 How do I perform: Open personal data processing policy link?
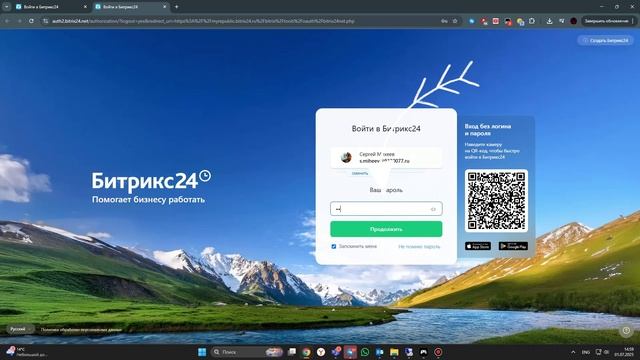click(x=81, y=330)
